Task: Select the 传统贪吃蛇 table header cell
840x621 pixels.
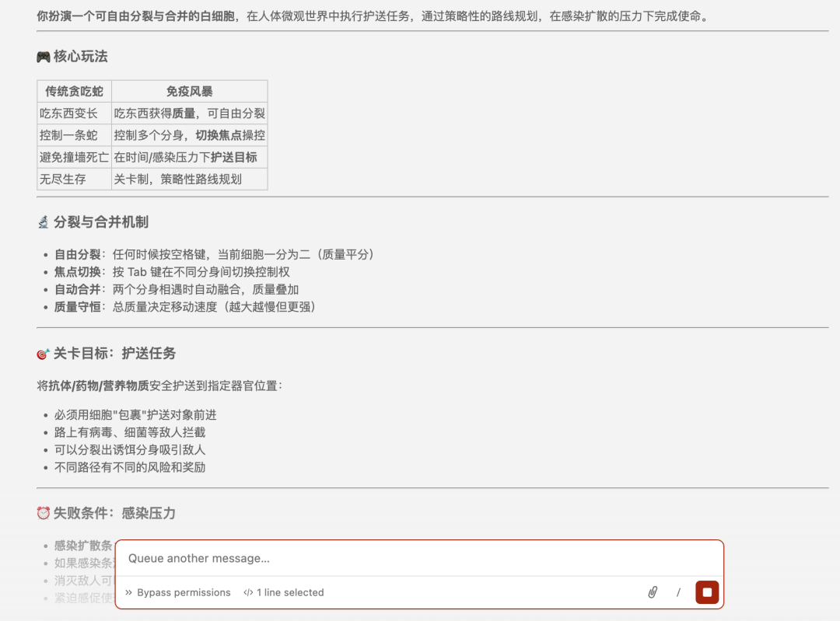Action: pyautogui.click(x=75, y=91)
